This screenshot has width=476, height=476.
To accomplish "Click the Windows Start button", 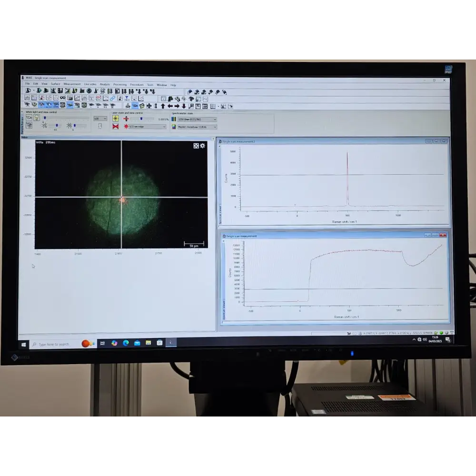I will [22, 342].
